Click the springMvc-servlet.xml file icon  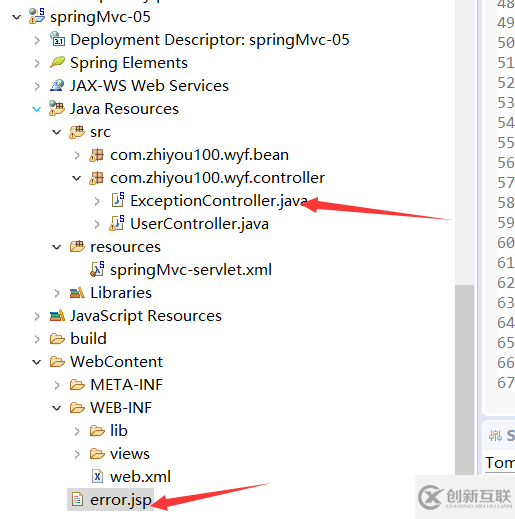click(x=97, y=269)
